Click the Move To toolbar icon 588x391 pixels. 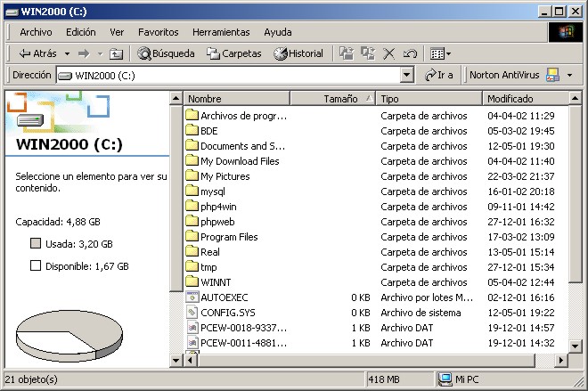coord(347,53)
